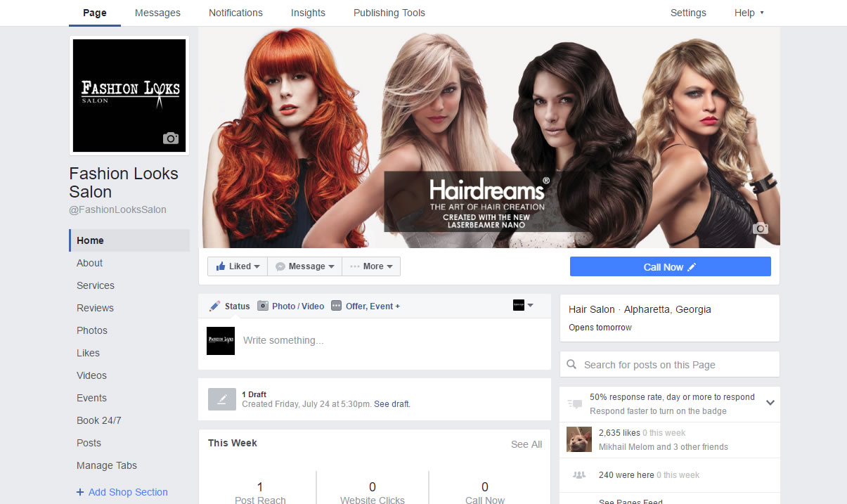847x504 pixels.
Task: Click the This Week Post Reach counter
Action: [259, 487]
